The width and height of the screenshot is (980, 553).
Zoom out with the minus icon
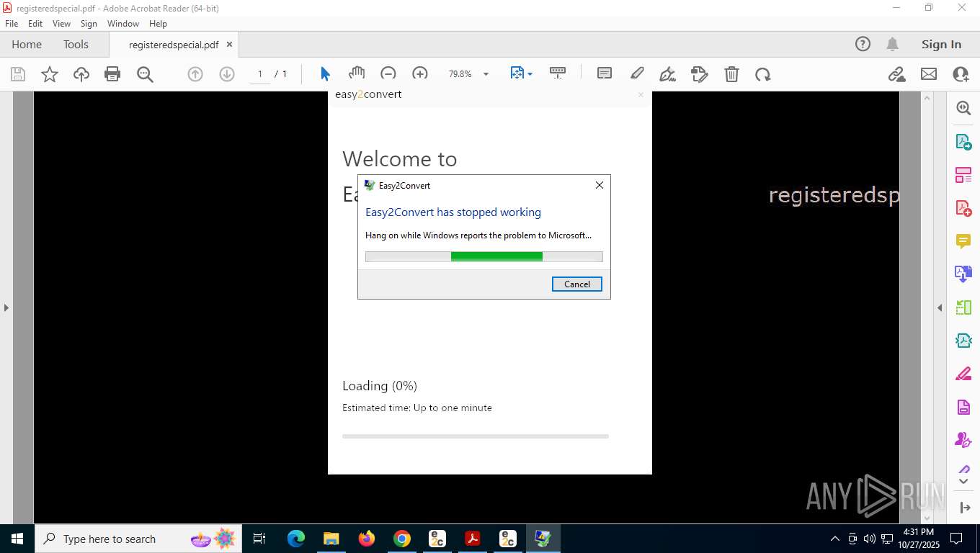(x=388, y=73)
